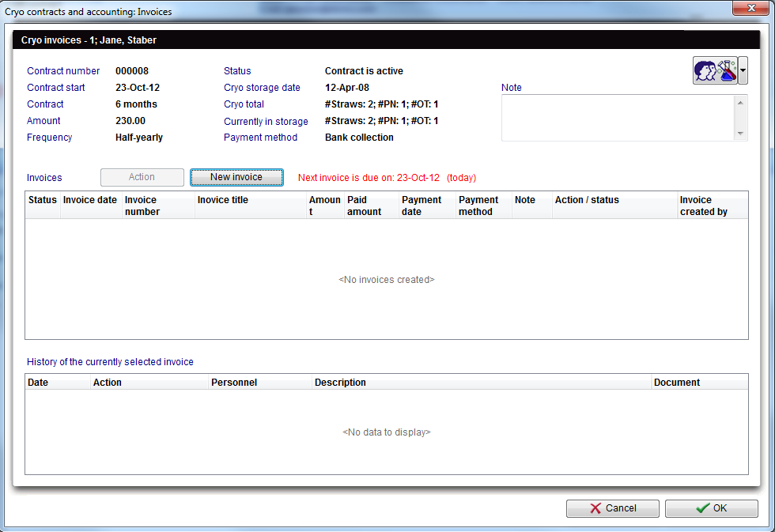Viewport: 775px width, 532px height.
Task: Click the New invoice button
Action: point(236,177)
